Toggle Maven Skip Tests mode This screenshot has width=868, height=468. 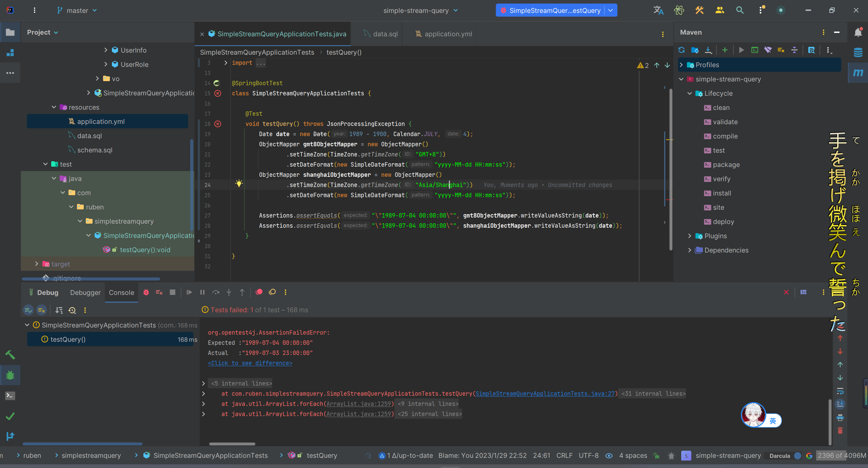(x=781, y=50)
